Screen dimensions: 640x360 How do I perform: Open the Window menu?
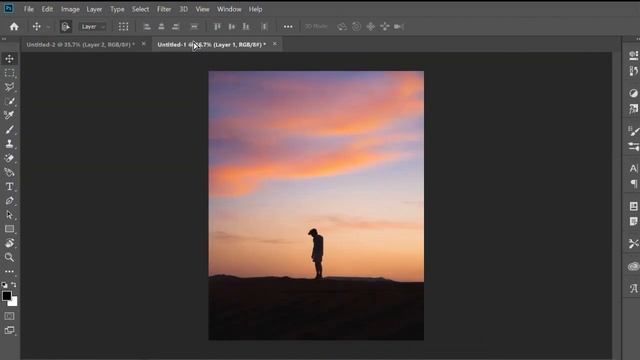(229, 9)
